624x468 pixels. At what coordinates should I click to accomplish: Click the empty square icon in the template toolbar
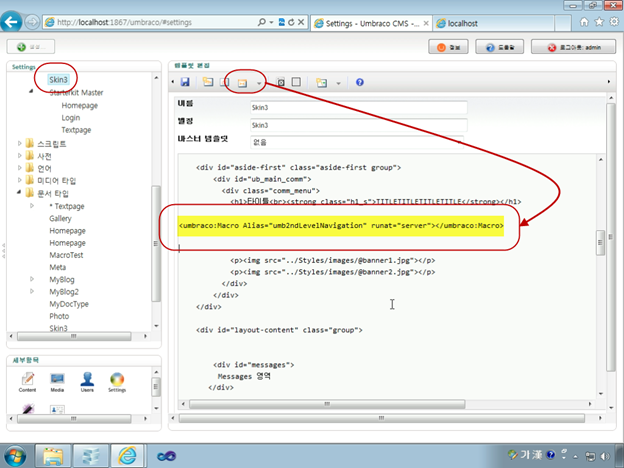[x=296, y=82]
